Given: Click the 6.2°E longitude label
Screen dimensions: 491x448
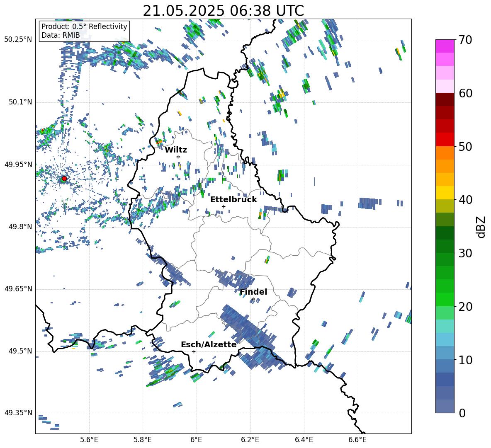Looking at the screenshot, I should click(x=250, y=440).
